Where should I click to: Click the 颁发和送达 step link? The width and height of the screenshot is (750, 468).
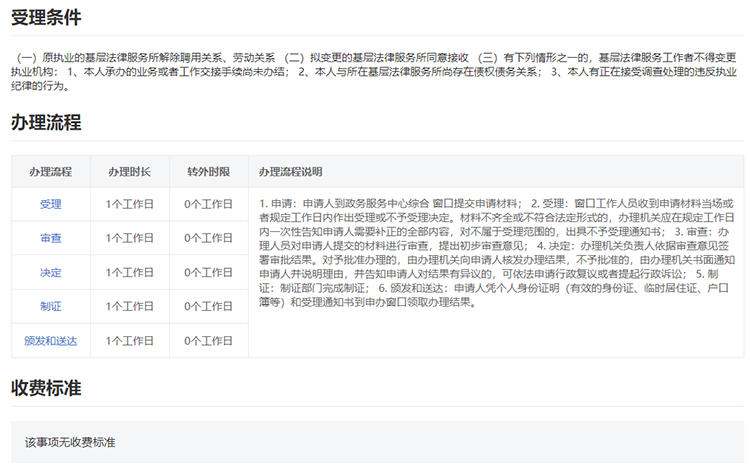(x=50, y=341)
